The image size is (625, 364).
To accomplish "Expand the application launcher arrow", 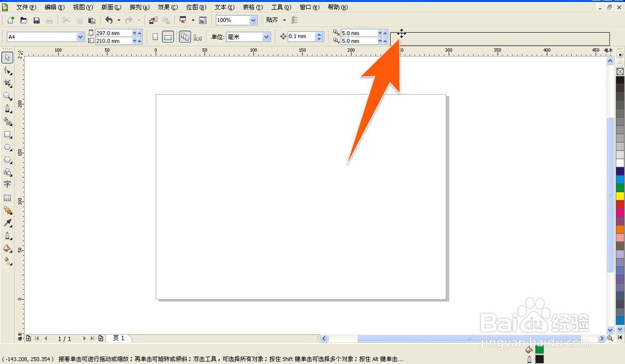I will click(193, 20).
